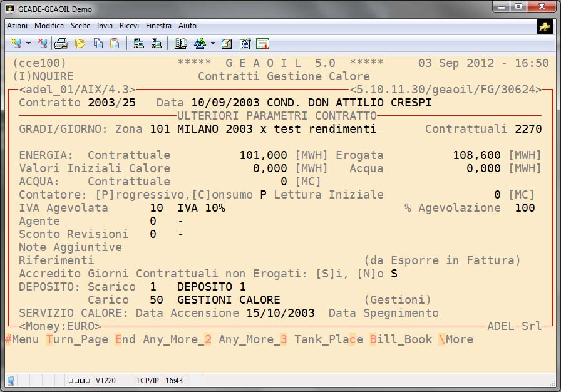The height and width of the screenshot is (392, 561).
Task: Click the certificate icon in toolbar
Action: [263, 44]
